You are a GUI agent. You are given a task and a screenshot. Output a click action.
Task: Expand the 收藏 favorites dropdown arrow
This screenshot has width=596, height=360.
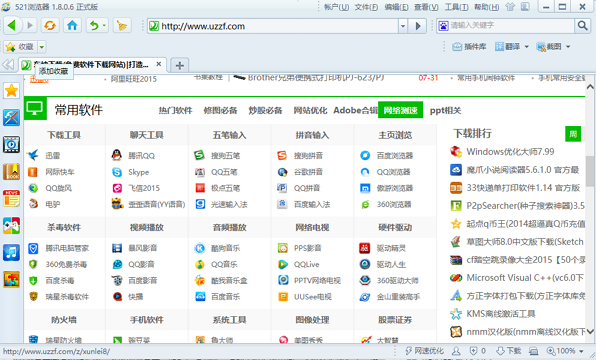tap(42, 47)
